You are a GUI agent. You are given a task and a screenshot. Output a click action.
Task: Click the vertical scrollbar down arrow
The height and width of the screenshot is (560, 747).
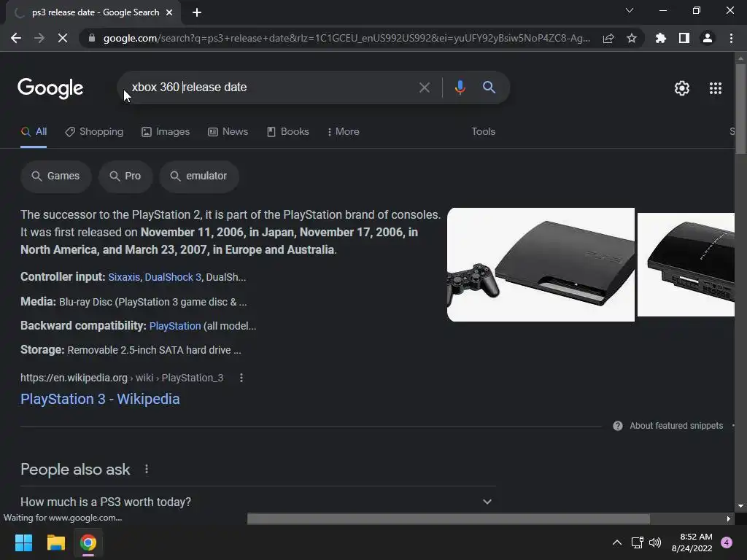click(740, 506)
